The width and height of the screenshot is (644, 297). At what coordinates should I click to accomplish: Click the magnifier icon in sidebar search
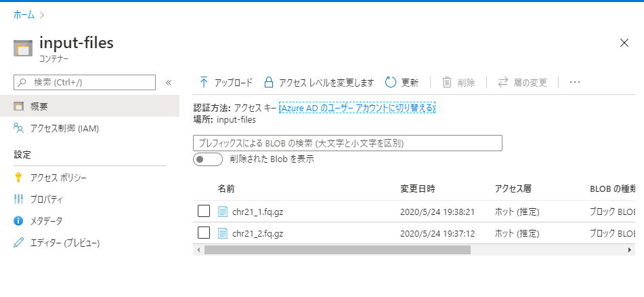(22, 82)
